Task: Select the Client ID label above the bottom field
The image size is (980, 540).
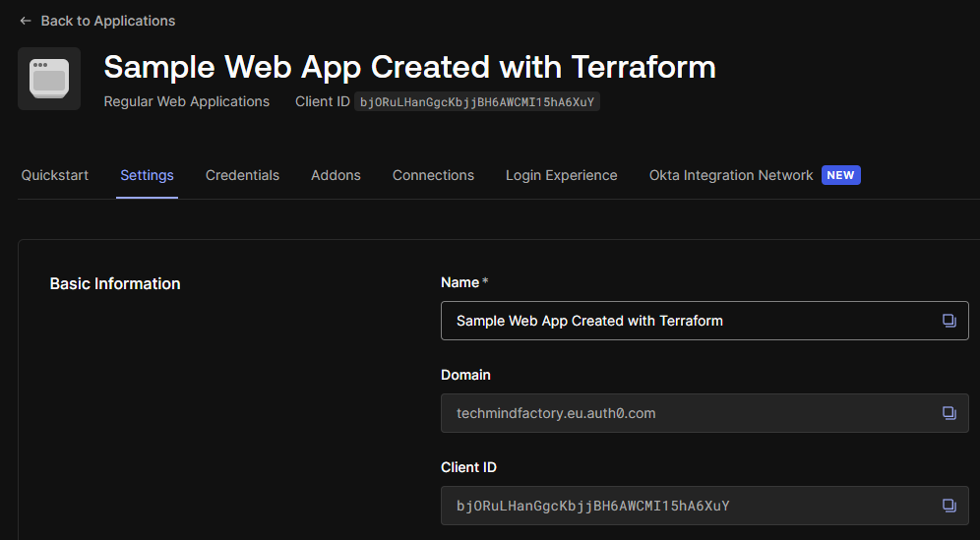Action: (x=468, y=467)
